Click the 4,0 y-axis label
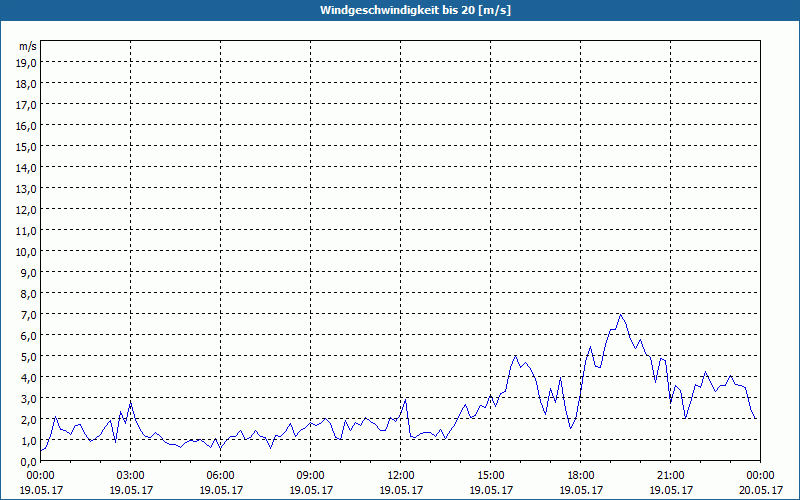800x500 pixels. click(x=29, y=378)
